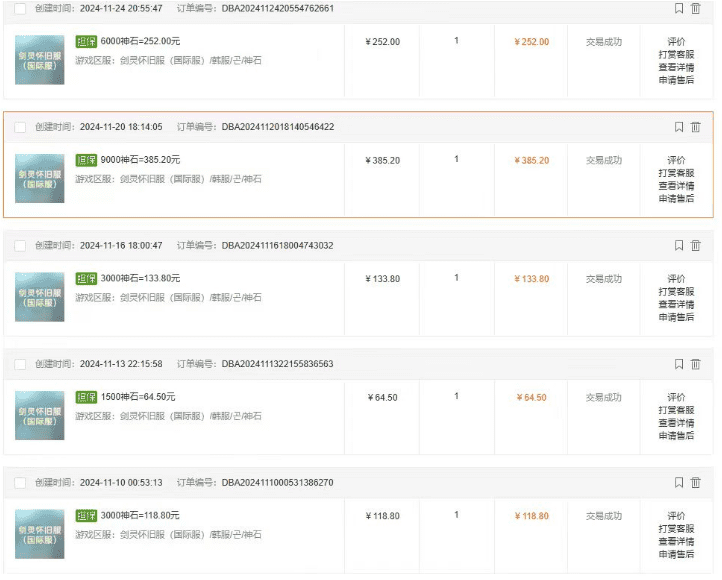Open the 1500神石 order product thumbnail
Image resolution: width=722 pixels, height=580 pixels.
[40, 416]
